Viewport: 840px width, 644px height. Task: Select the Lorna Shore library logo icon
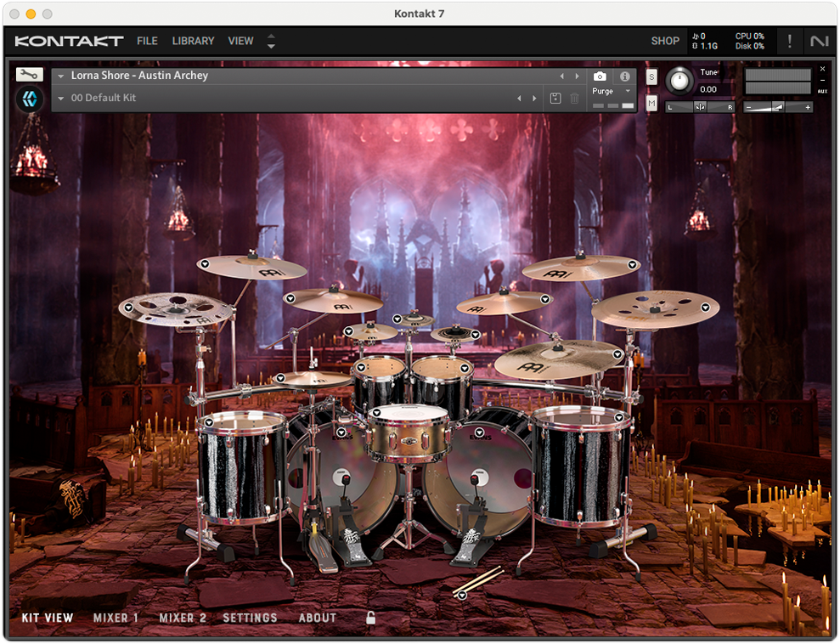(29, 99)
